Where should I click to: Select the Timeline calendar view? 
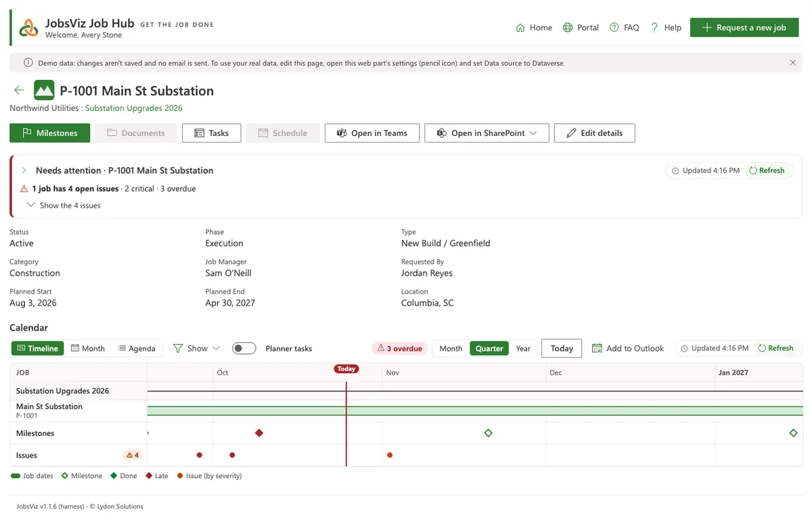(37, 348)
